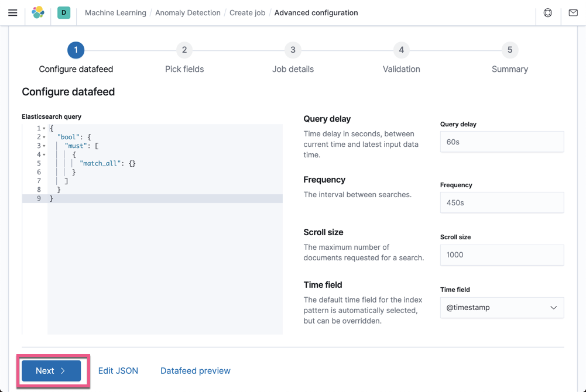Image resolution: width=586 pixels, height=392 pixels.
Task: Select step 5 Summary
Action: 509,50
